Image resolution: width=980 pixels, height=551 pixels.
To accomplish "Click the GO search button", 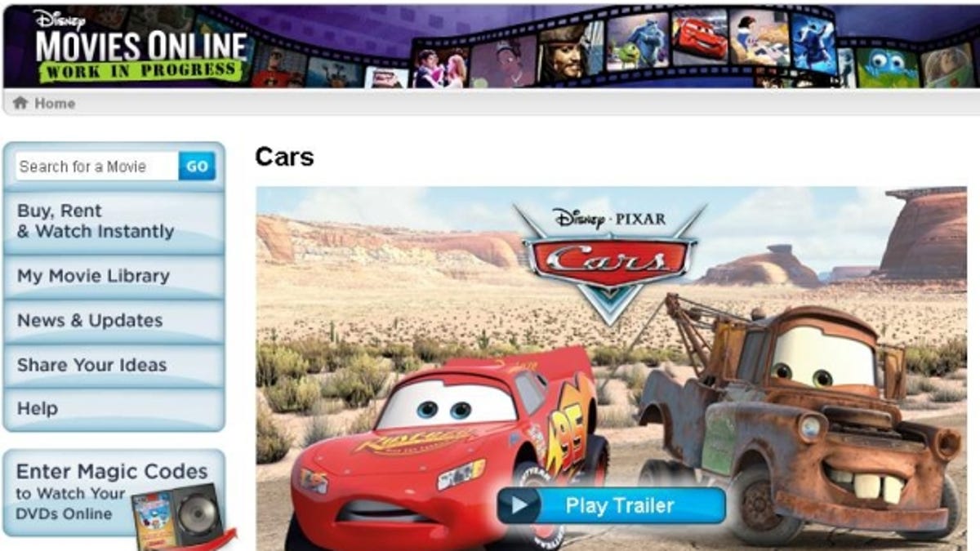I will click(197, 166).
